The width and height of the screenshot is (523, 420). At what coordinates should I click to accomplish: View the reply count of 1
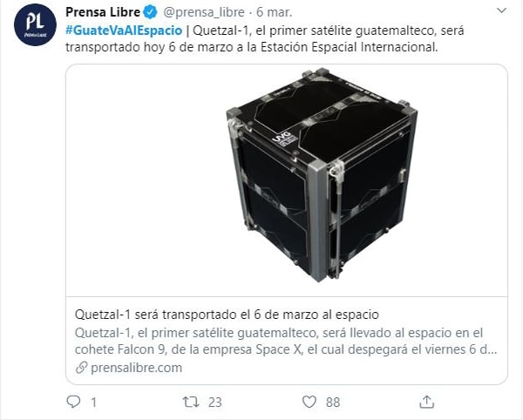94,403
